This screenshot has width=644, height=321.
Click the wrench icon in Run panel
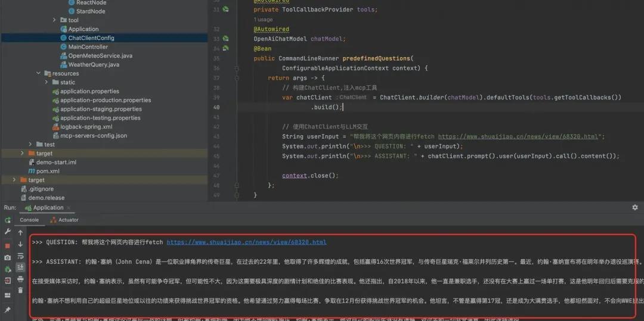coord(8,232)
